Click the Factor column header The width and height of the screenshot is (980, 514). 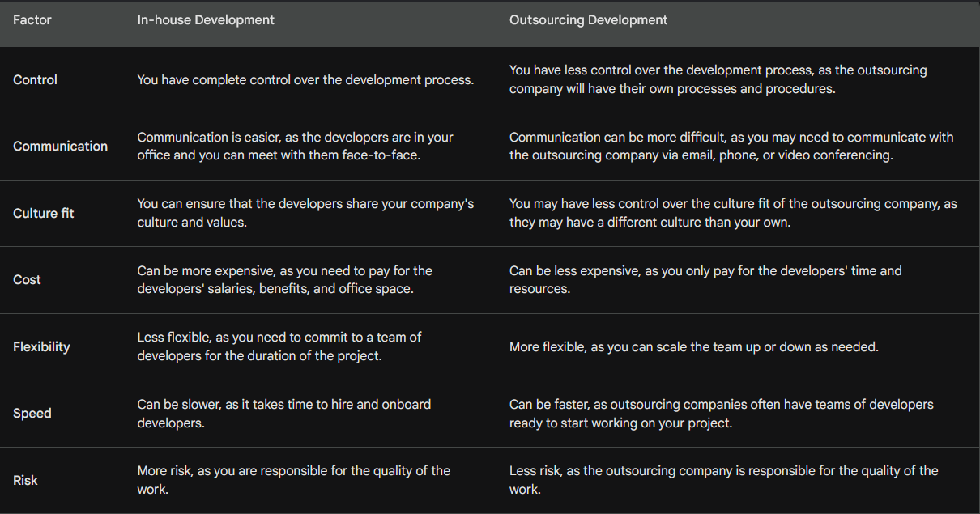click(x=32, y=20)
